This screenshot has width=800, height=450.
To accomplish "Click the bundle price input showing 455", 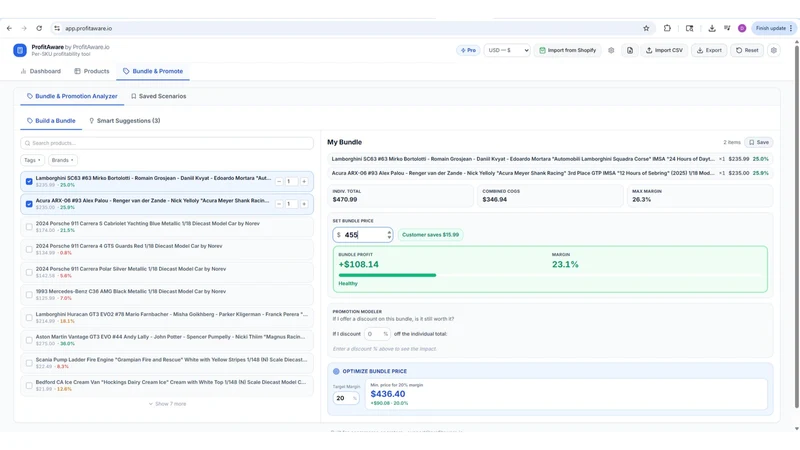I will click(362, 235).
